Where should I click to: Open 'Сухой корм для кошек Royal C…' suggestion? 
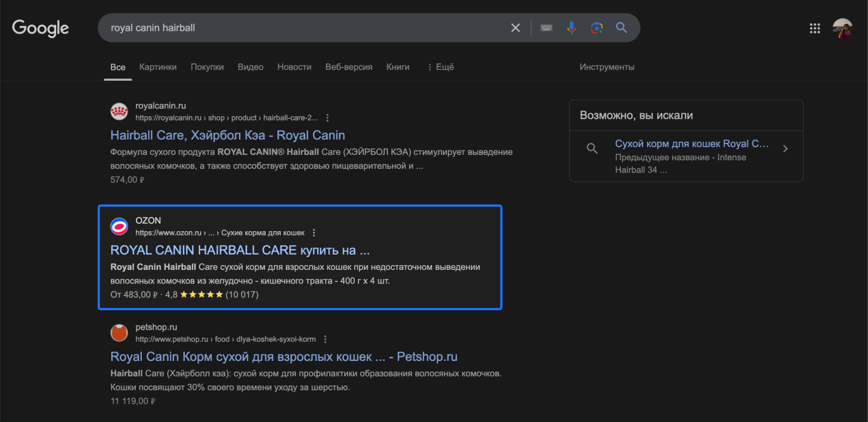[692, 144]
